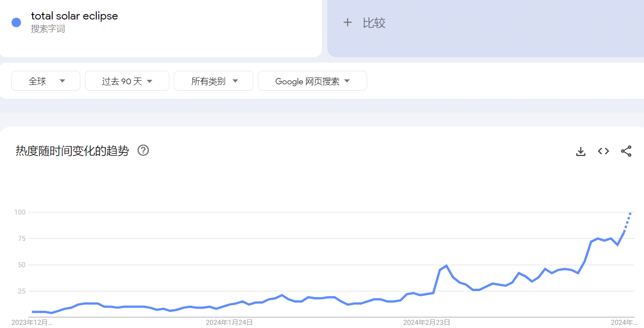Open the Google 网页搜索 search type dropdown

pos(312,81)
